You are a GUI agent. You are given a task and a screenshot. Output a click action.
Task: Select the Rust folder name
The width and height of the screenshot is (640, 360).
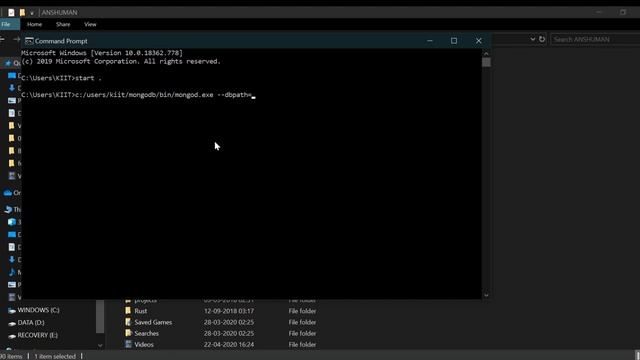(x=141, y=311)
